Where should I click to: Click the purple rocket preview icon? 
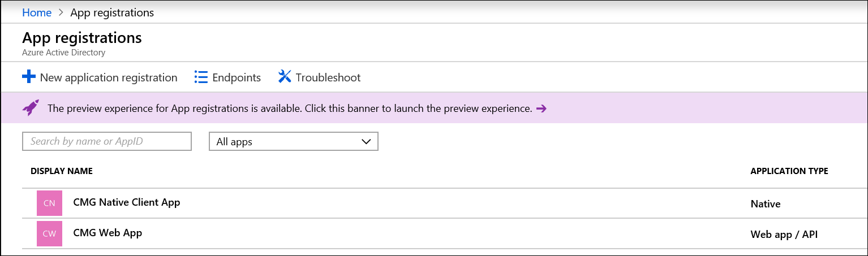pyautogui.click(x=31, y=108)
